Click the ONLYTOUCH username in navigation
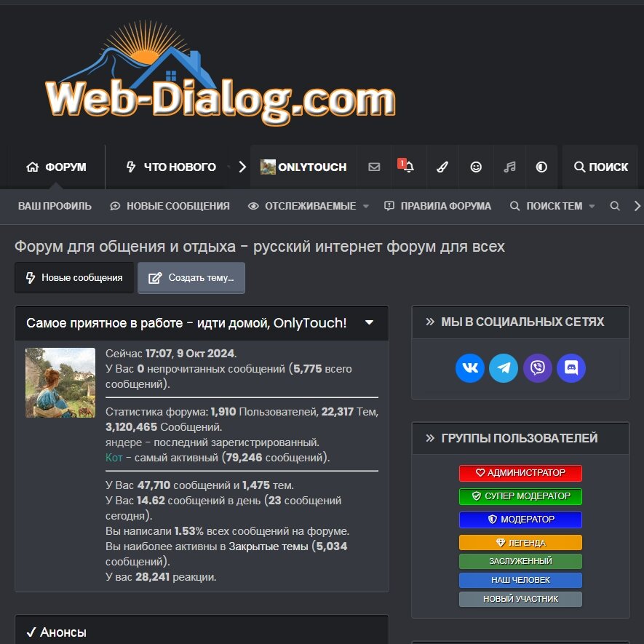Screen dimensions: 644x644 pos(312,167)
